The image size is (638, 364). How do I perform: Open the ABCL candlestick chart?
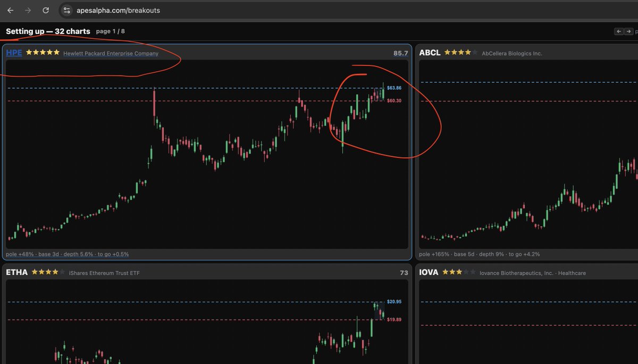pyautogui.click(x=528, y=154)
